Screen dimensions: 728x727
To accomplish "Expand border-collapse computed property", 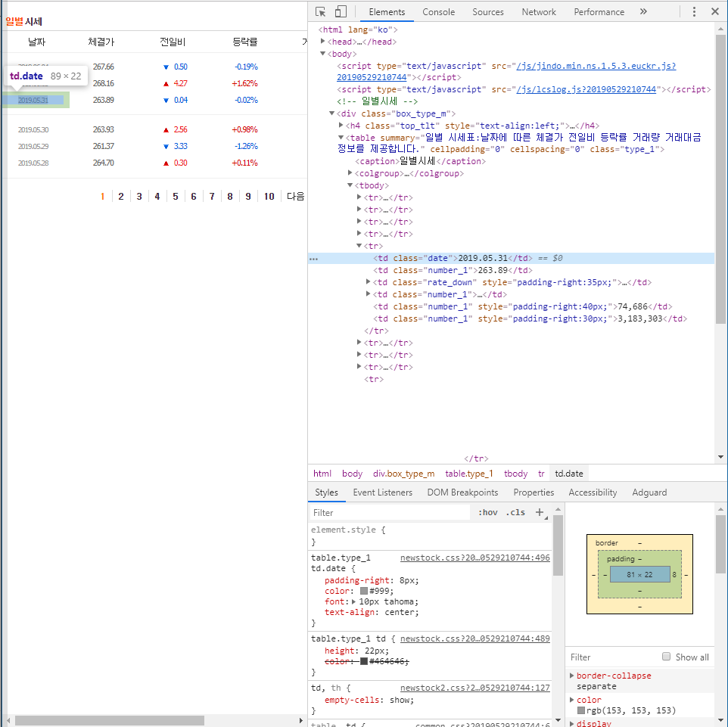I will (x=572, y=675).
